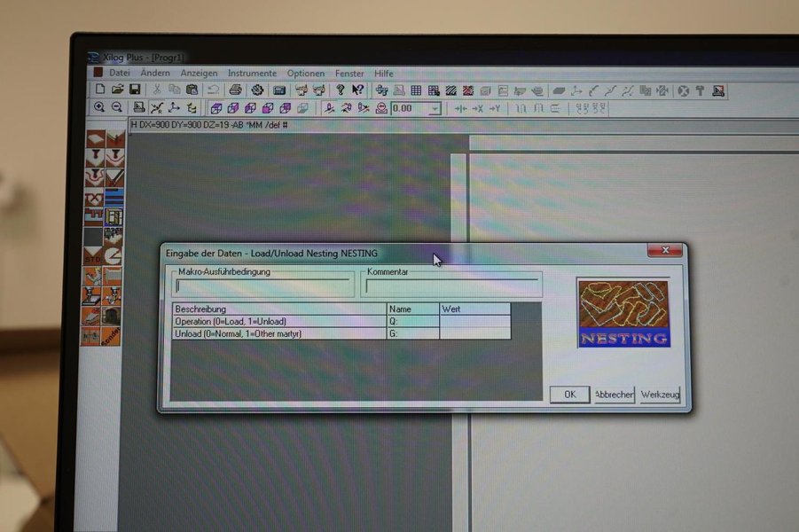This screenshot has height=532, width=799.
Task: Click the context help arrow-question icon
Action: point(357,90)
